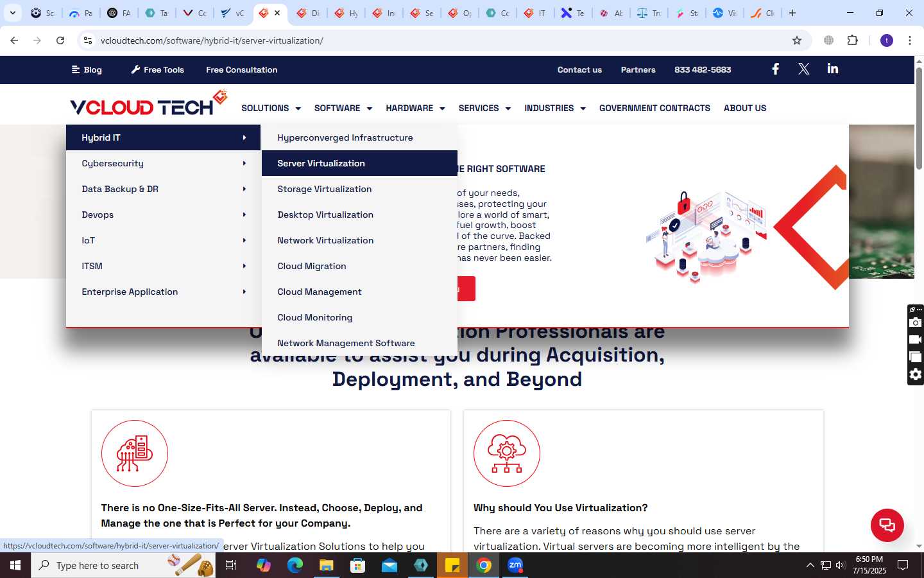The height and width of the screenshot is (578, 924).
Task: Open Cloud Monitoring menu item
Action: point(359,317)
